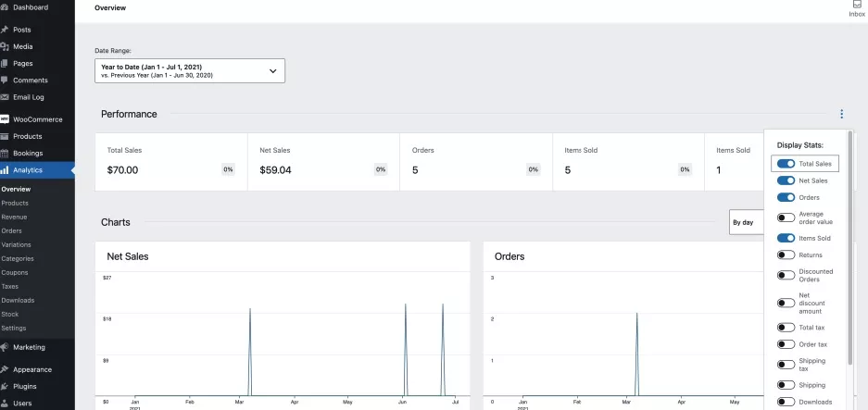Click the Dashboard icon in sidebar

pyautogui.click(x=4, y=7)
